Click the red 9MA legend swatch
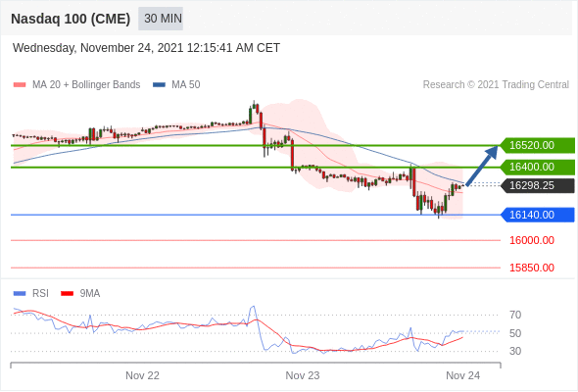Image resolution: width=578 pixels, height=392 pixels. tap(67, 294)
